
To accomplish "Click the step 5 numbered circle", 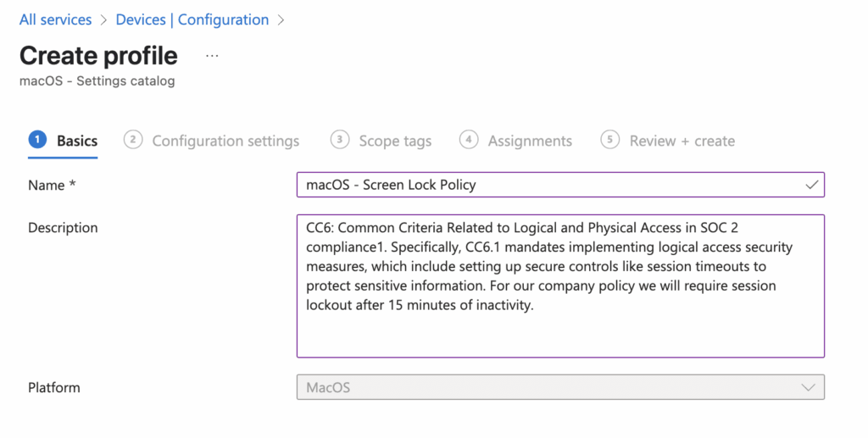I will 609,140.
